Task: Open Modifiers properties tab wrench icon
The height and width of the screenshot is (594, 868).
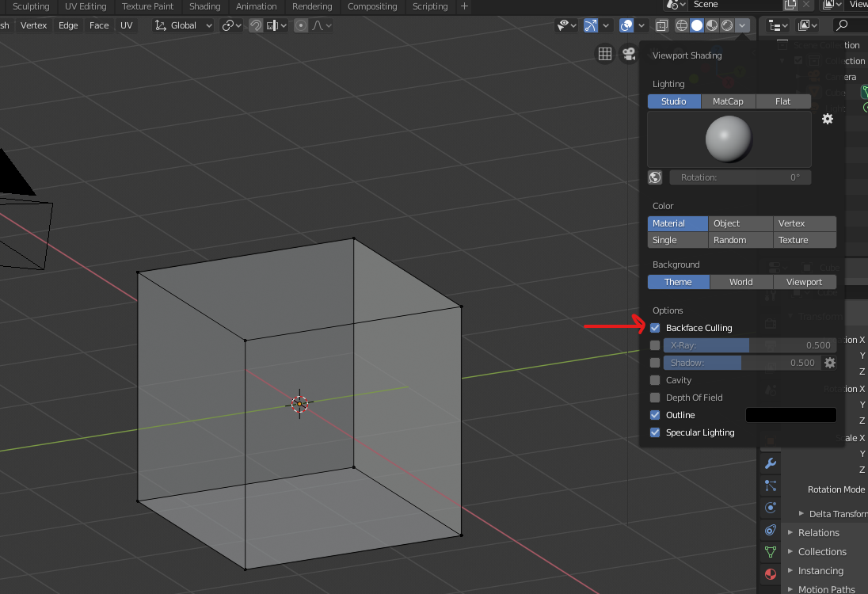Action: point(770,463)
